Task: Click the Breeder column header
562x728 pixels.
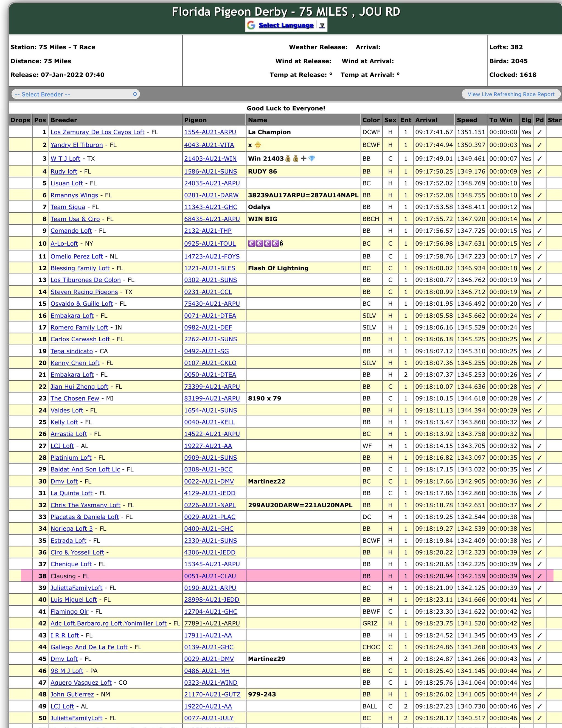Action: click(x=64, y=120)
